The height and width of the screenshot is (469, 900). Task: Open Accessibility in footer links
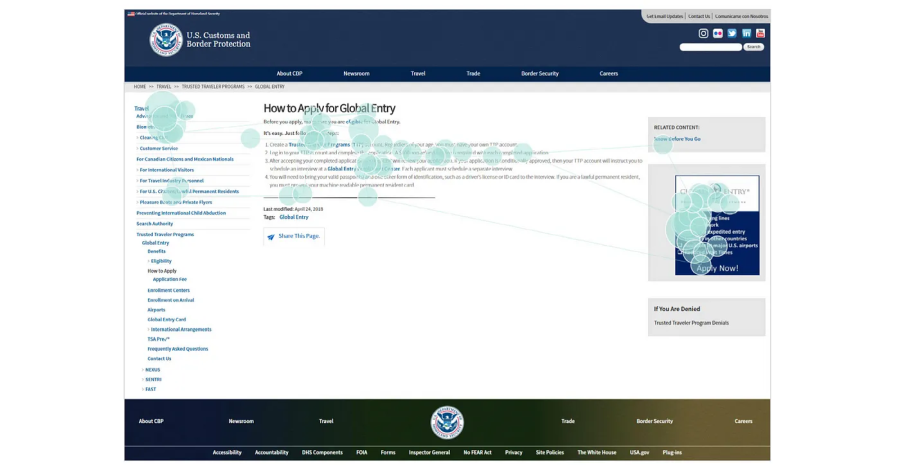tap(227, 452)
